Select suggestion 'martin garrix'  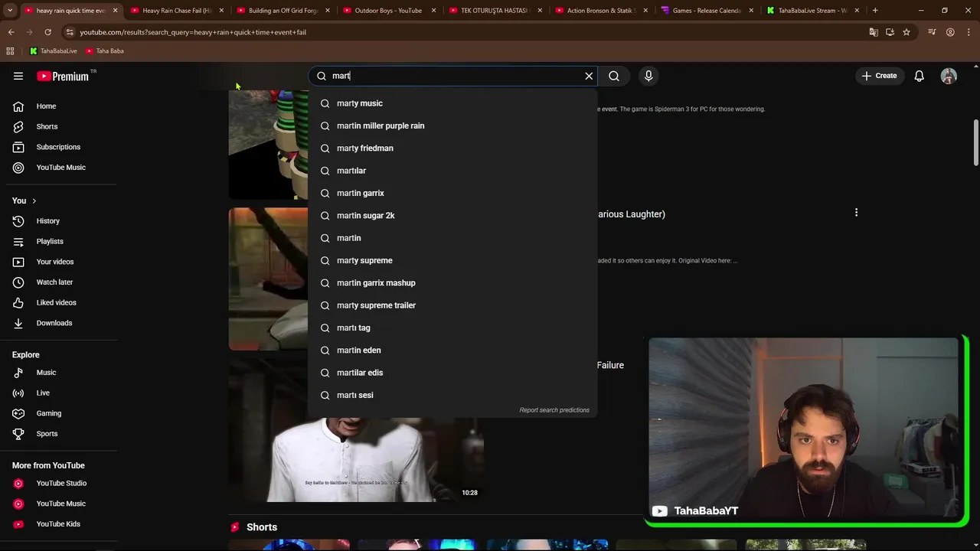coord(452,193)
